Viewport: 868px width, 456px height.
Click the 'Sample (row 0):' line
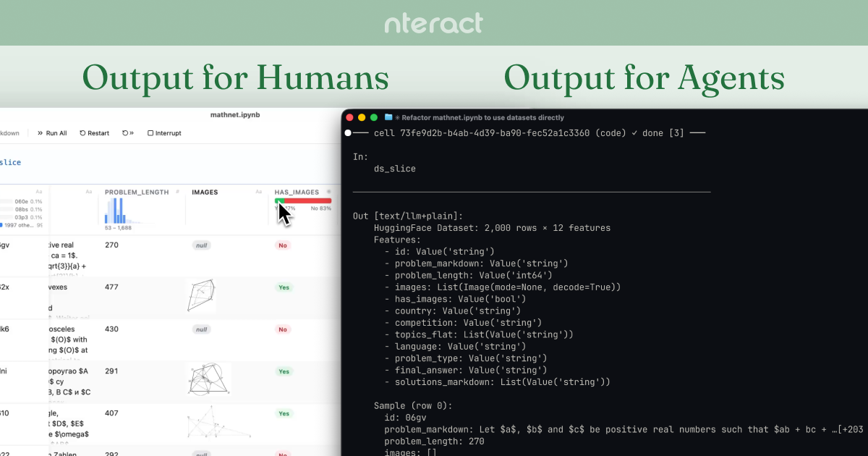coord(413,405)
